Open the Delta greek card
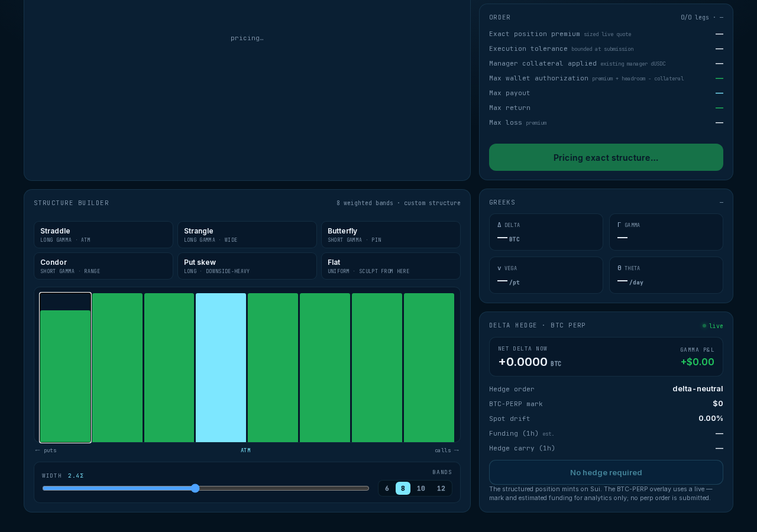This screenshot has width=757, height=532. (546, 232)
